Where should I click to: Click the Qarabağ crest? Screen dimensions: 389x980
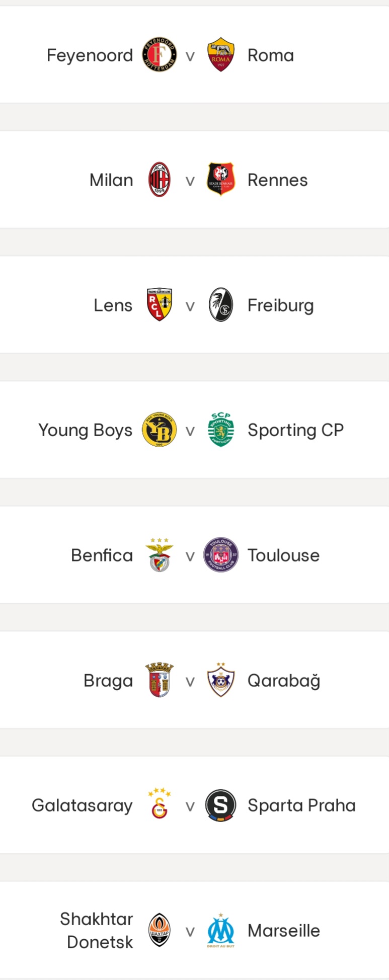tap(221, 680)
